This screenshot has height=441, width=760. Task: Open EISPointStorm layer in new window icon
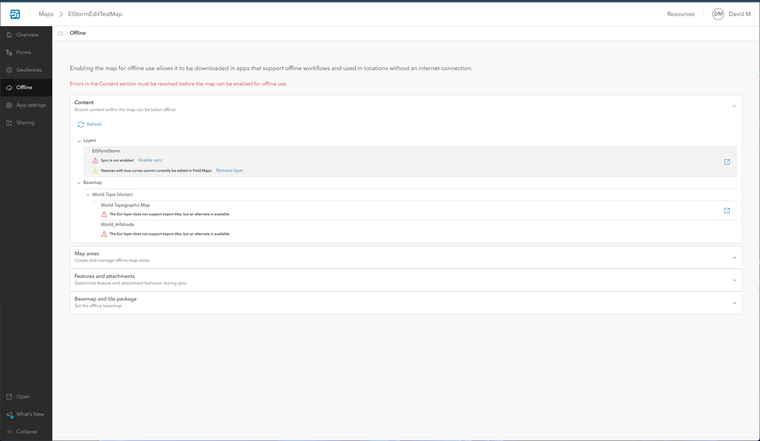pyautogui.click(x=727, y=162)
